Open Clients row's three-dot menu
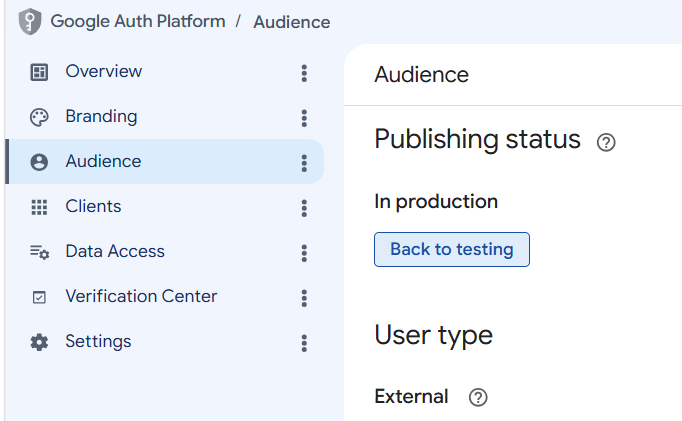Screen dimensions: 682x421 (304, 208)
